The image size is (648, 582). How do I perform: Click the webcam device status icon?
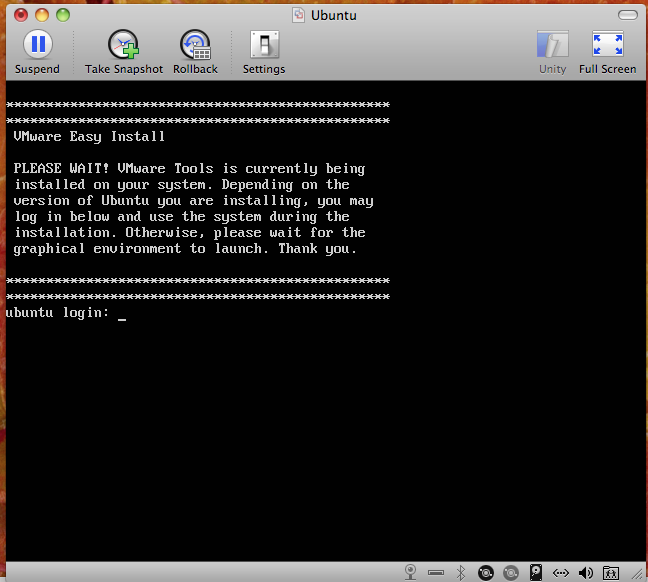click(x=410, y=572)
